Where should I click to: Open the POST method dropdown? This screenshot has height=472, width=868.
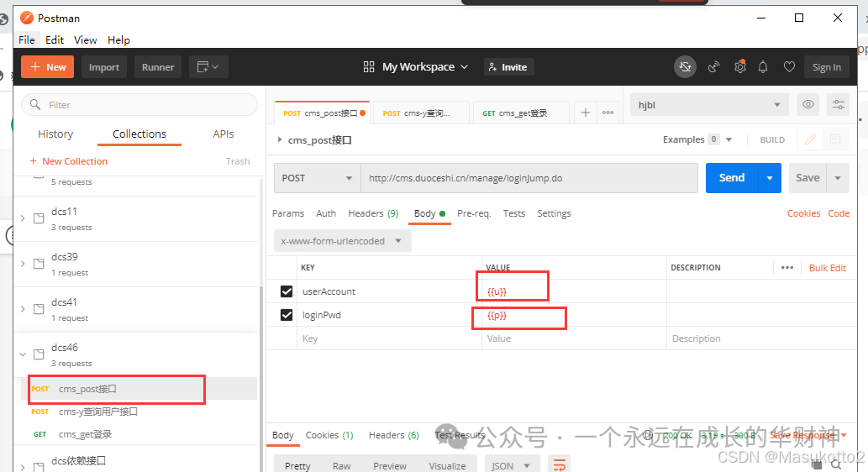[317, 178]
